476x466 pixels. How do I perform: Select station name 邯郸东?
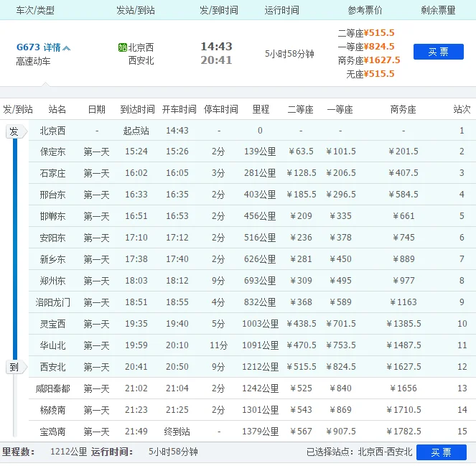(52, 216)
